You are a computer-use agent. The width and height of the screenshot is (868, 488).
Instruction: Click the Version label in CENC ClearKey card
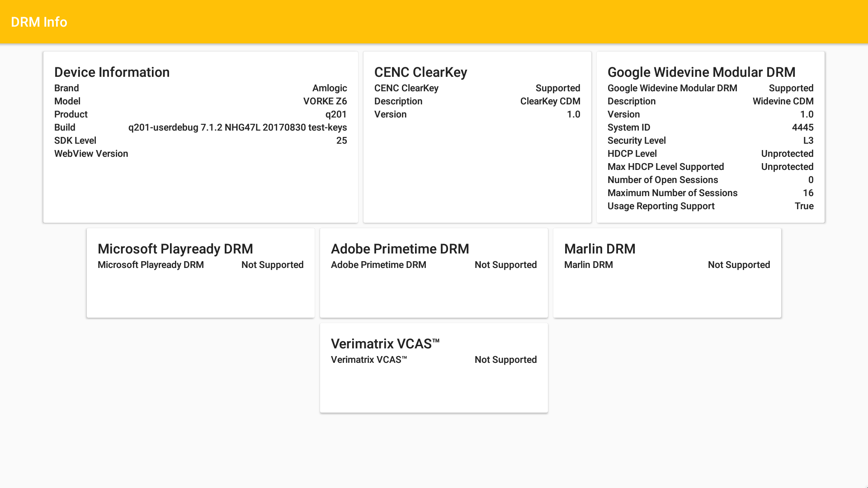pyautogui.click(x=391, y=114)
